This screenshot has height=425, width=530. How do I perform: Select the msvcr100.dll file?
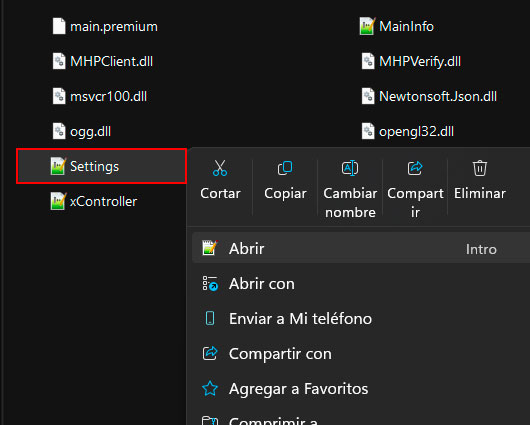click(x=100, y=96)
